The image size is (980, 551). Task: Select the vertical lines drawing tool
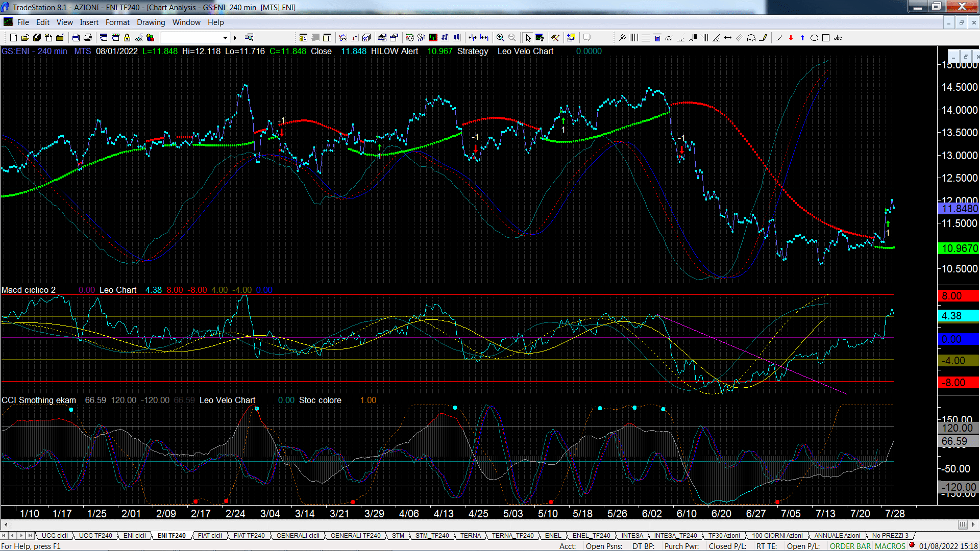[x=634, y=38]
